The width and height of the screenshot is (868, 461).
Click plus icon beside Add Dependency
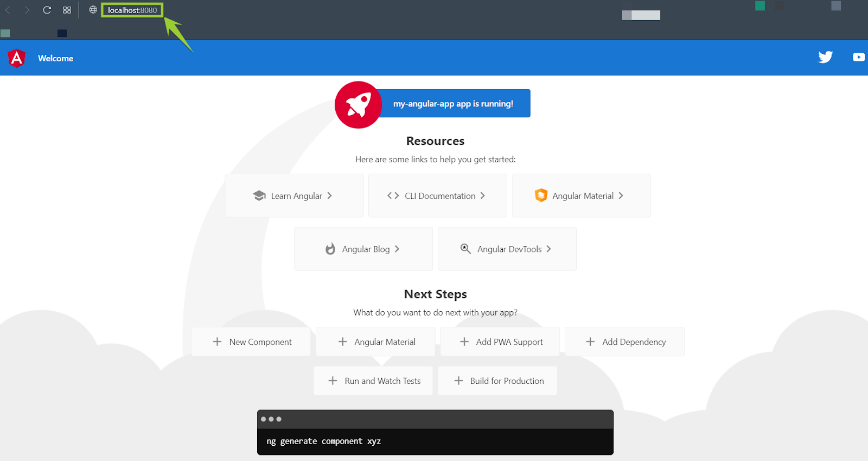click(x=590, y=342)
